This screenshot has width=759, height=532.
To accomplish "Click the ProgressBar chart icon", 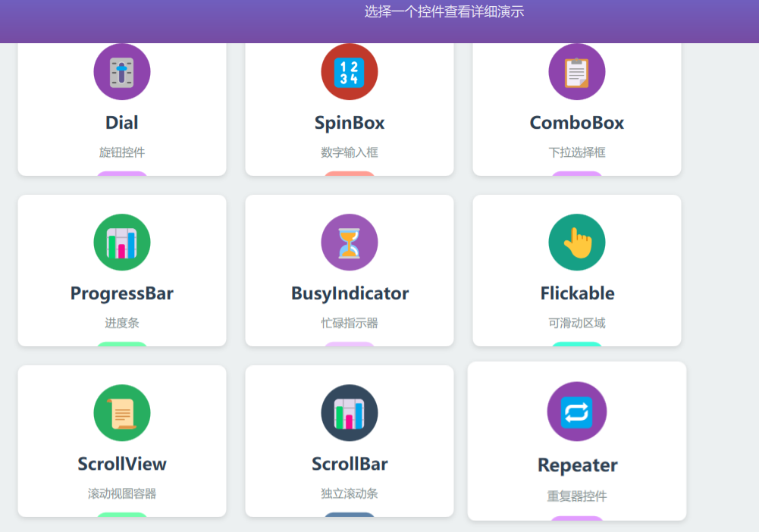I will pos(122,243).
